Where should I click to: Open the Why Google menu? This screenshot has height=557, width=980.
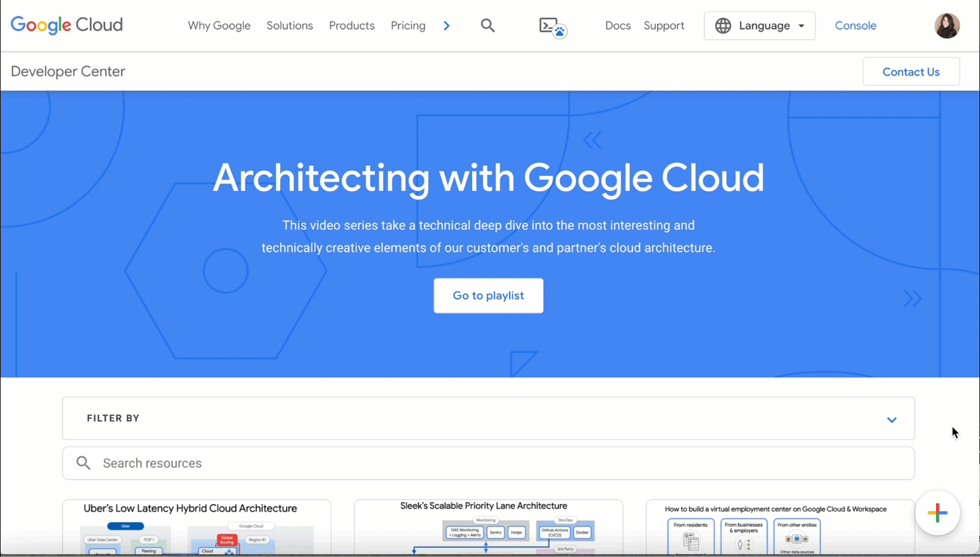219,26
